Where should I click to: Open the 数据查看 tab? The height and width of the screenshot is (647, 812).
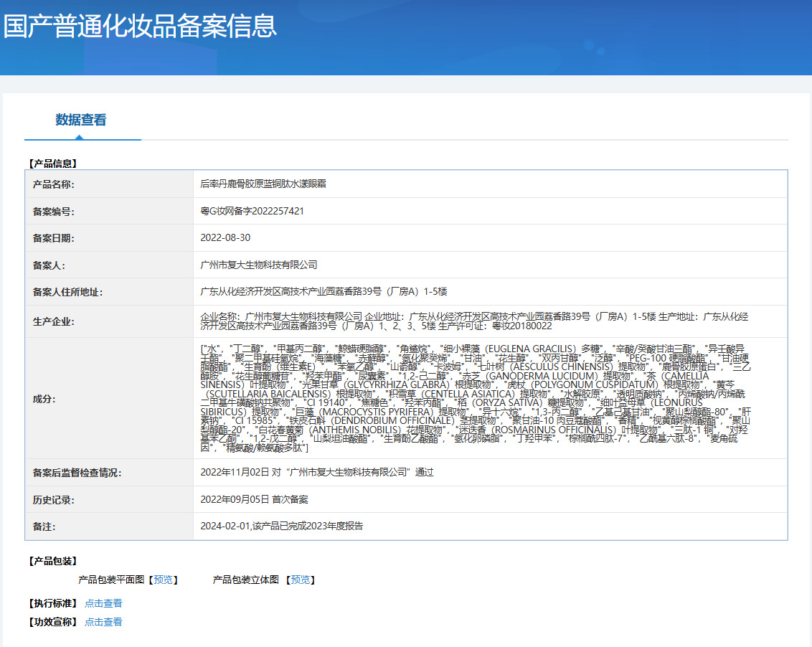(81, 120)
